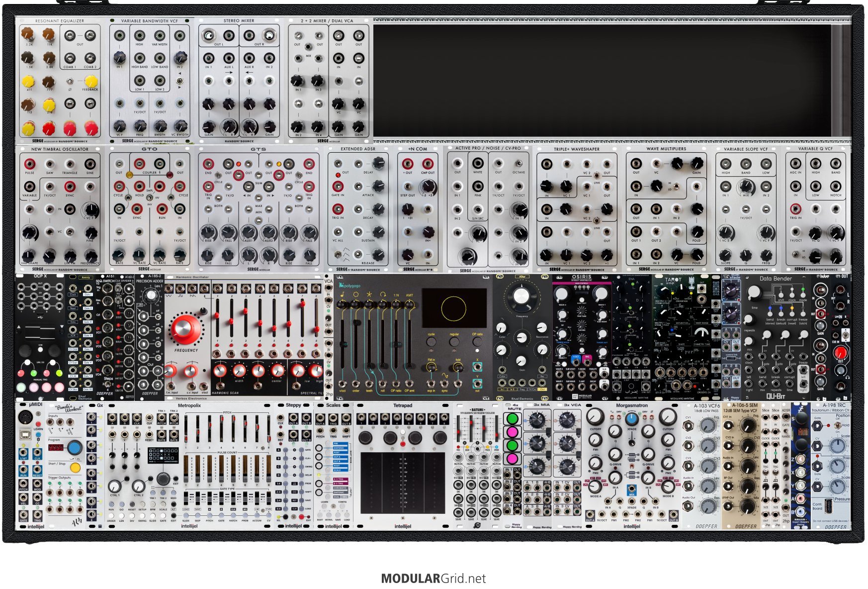Click the music note icon on Polygogo
The image size is (868, 589).
click(342, 294)
